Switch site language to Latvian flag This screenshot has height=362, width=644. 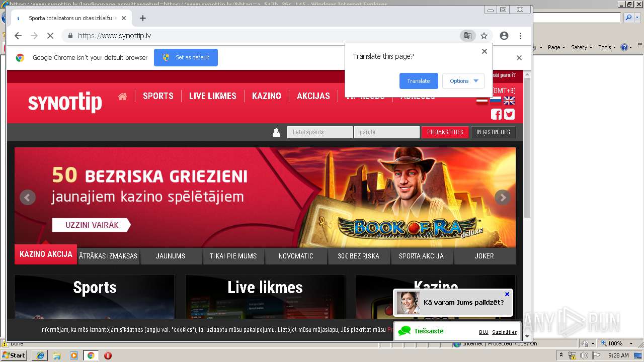click(482, 101)
